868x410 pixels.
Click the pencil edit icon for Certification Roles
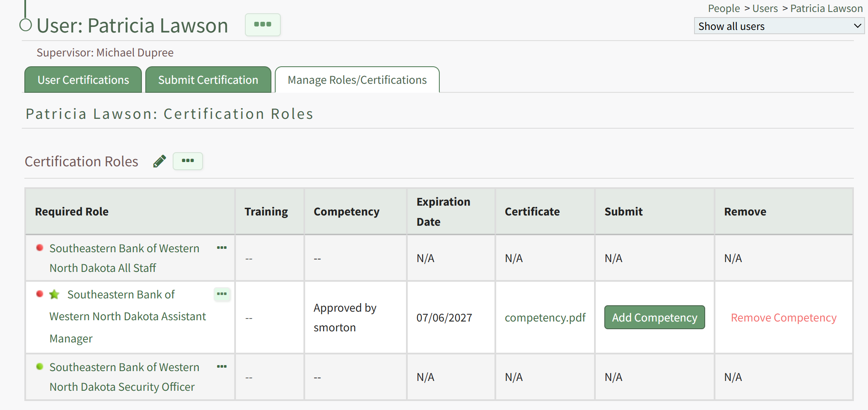[159, 161]
